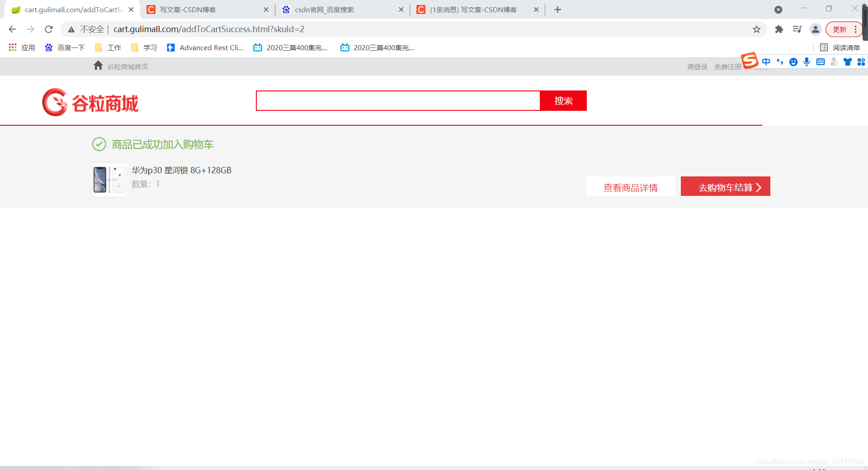Click the Sogou input method S logo

click(x=750, y=61)
